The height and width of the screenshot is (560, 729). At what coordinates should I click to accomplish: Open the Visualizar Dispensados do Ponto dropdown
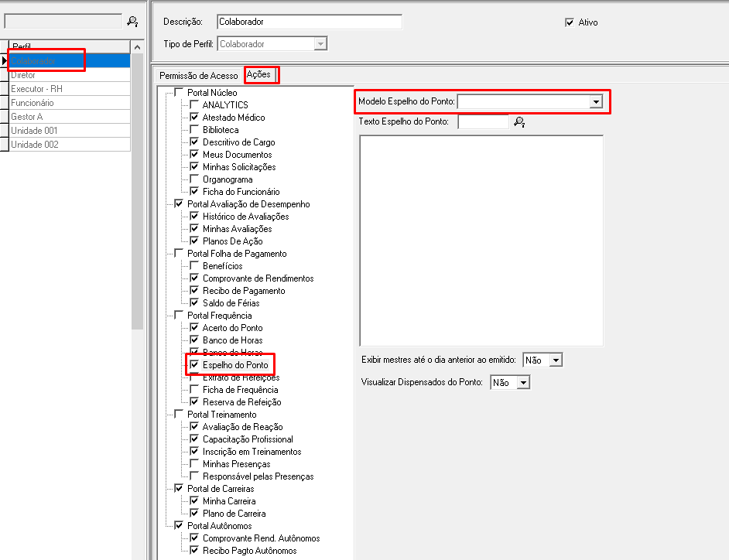click(x=522, y=383)
